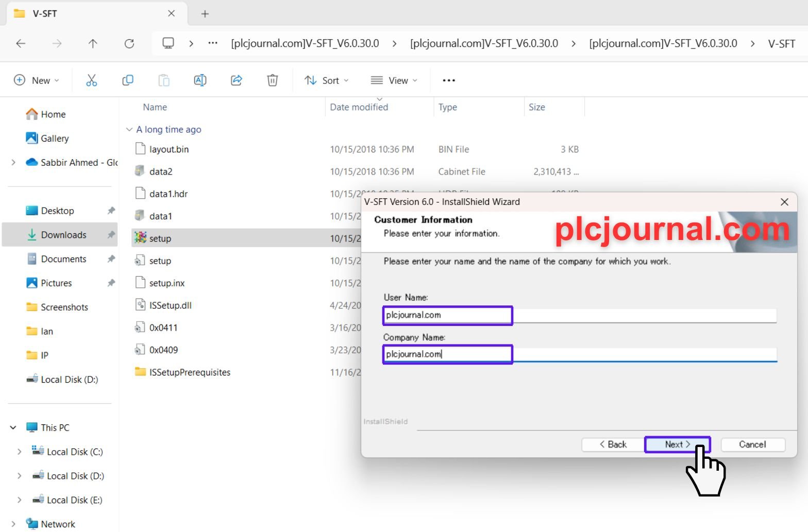Go back with the left arrow

coord(21,44)
